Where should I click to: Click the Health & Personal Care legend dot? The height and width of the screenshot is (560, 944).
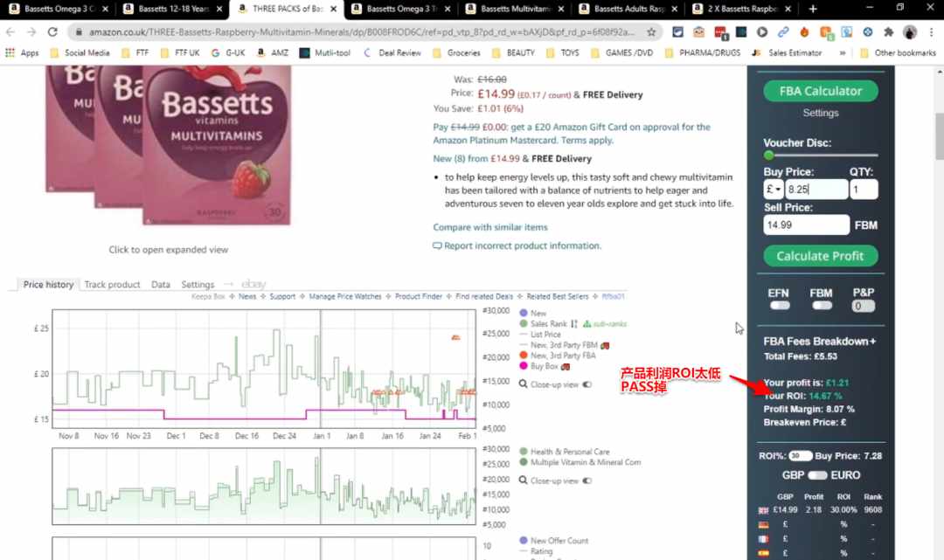click(524, 451)
